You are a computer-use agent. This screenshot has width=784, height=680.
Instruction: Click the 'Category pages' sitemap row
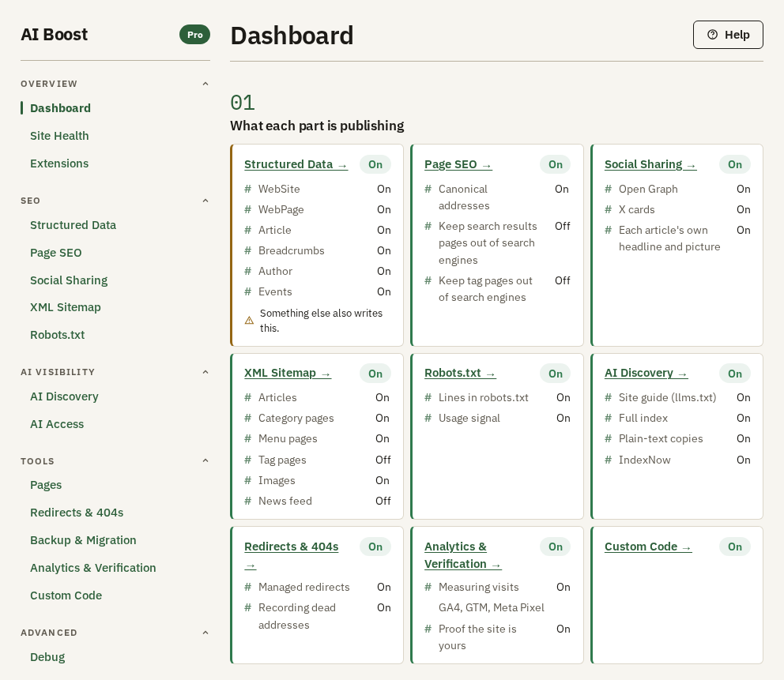pyautogui.click(x=318, y=419)
